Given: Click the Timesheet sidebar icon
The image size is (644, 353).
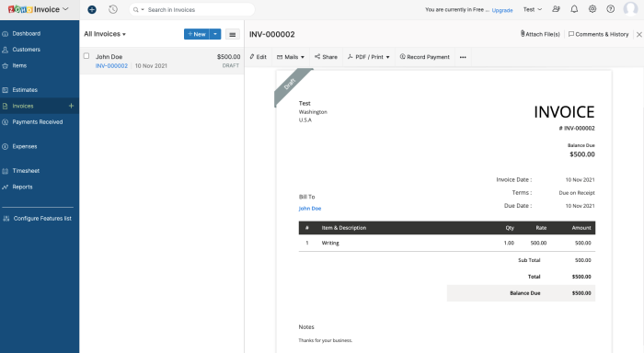Looking at the screenshot, I should pyautogui.click(x=5, y=171).
